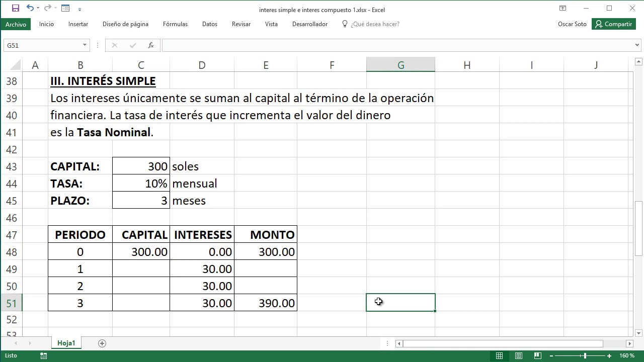644x362 pixels.
Task: Open the form icon in quick access toolbar
Action: (65, 8)
